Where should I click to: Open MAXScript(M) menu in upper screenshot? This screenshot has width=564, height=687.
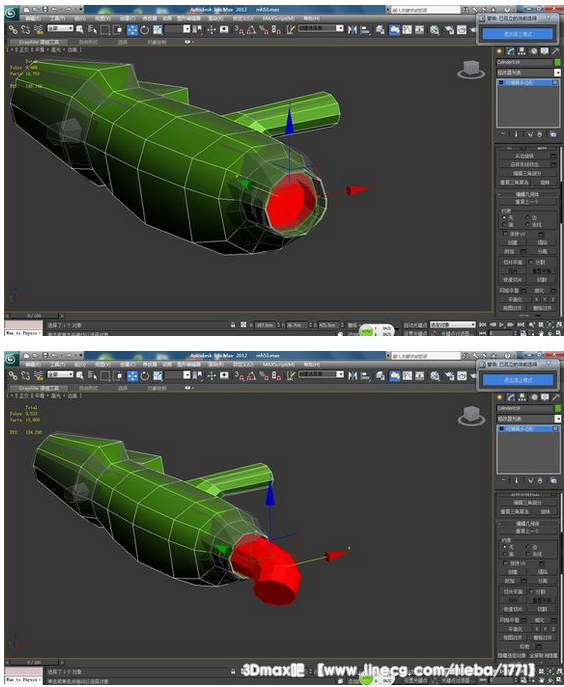[278, 18]
